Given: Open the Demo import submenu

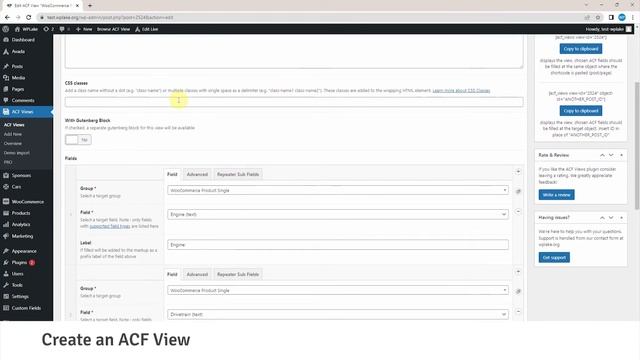Looking at the screenshot, I should [16, 153].
